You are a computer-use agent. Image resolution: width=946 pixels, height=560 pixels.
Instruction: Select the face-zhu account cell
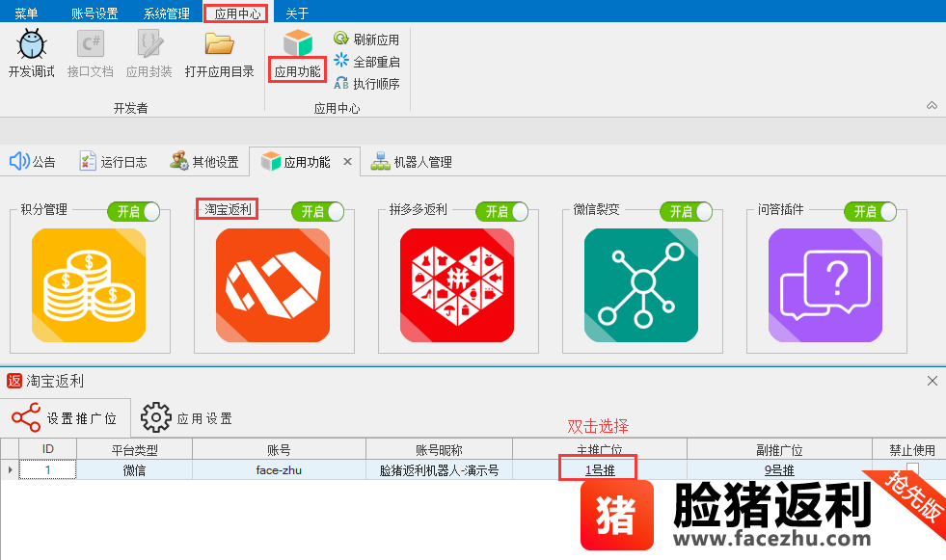(279, 470)
